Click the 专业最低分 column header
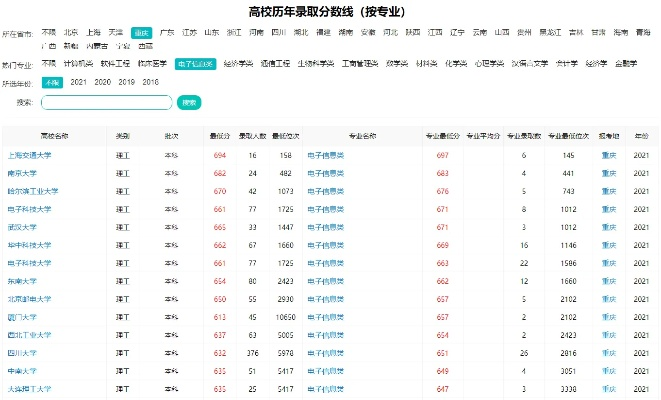Image resolution: width=661 pixels, height=400 pixels. point(442,136)
